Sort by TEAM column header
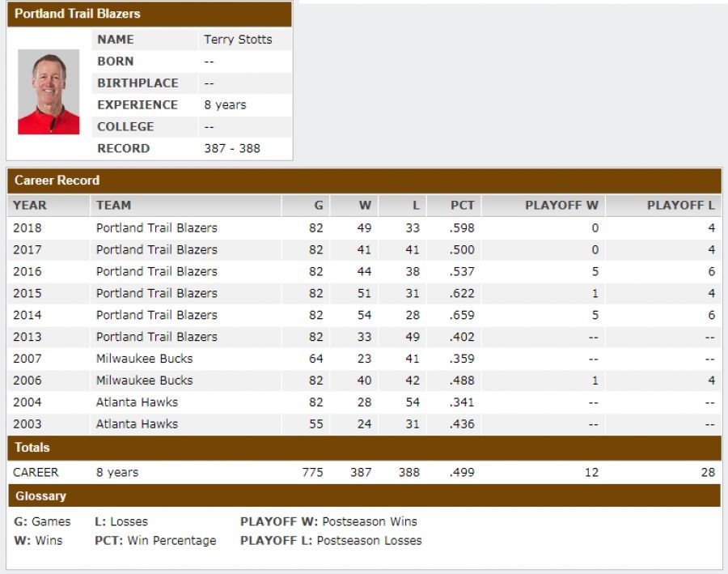Image resolution: width=728 pixels, height=574 pixels. point(113,206)
